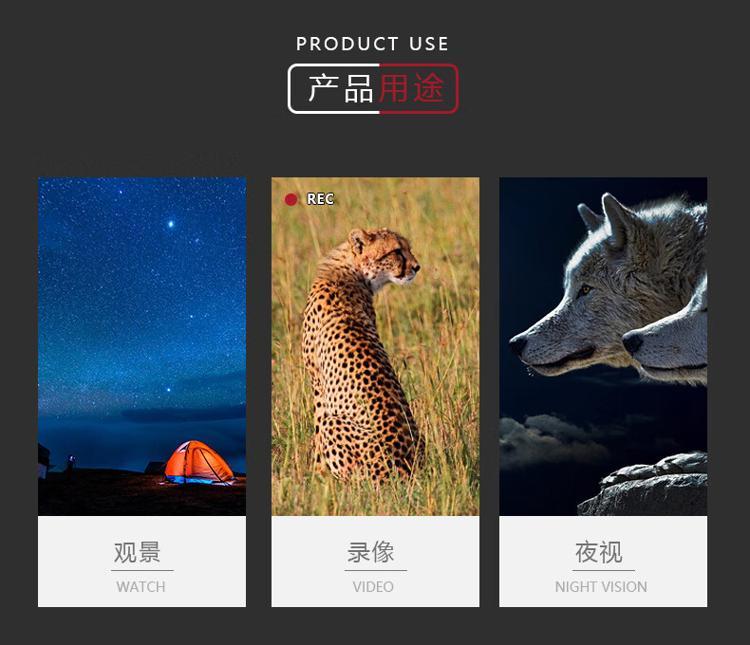Click the wolf's eye

point(585,289)
